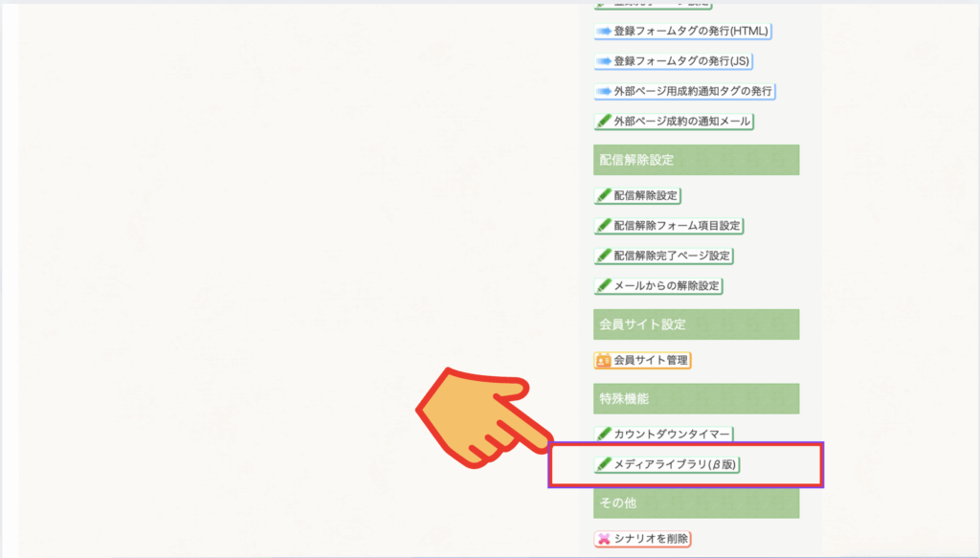
Task: Click the 会員サイト管理 text label
Action: (650, 361)
